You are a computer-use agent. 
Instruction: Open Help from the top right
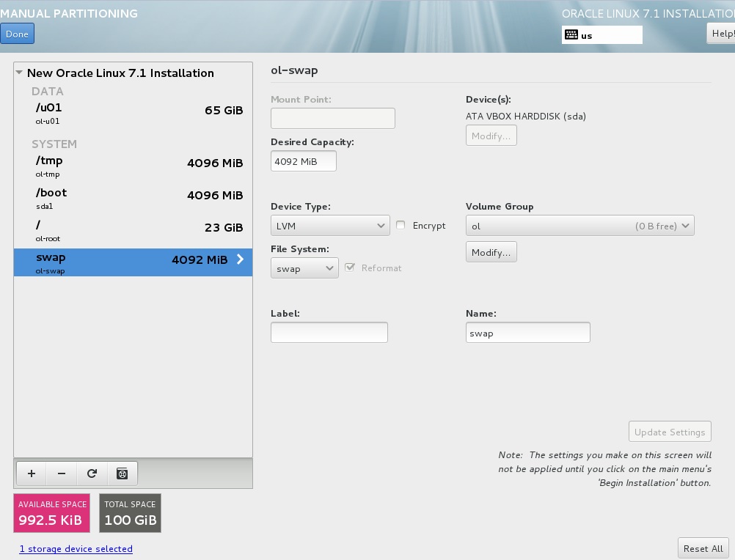coord(722,33)
